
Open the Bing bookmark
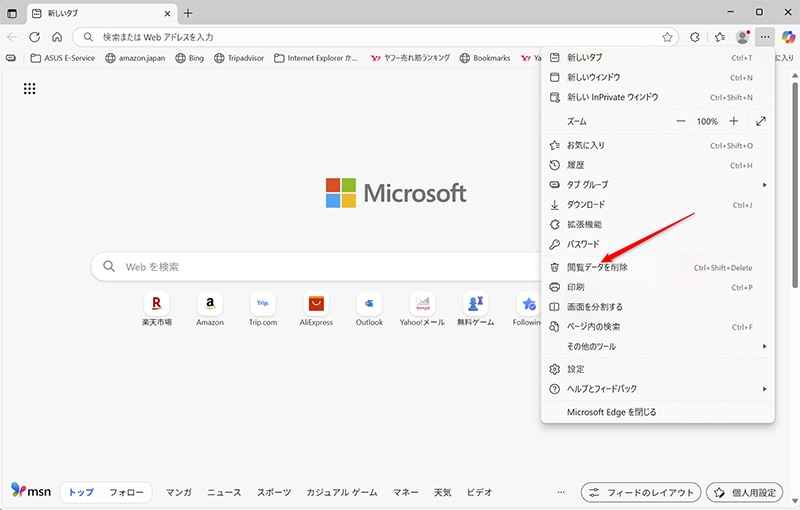(189, 58)
